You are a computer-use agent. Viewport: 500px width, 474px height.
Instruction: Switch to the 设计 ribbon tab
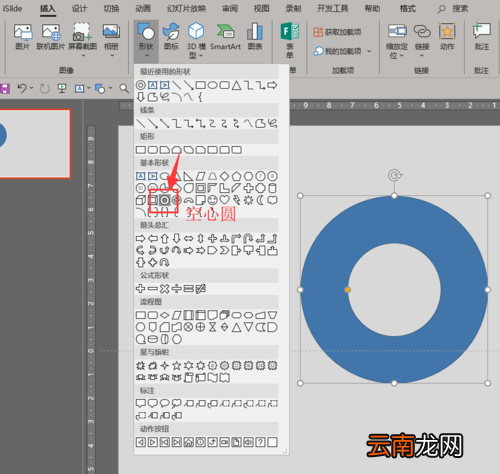(79, 8)
